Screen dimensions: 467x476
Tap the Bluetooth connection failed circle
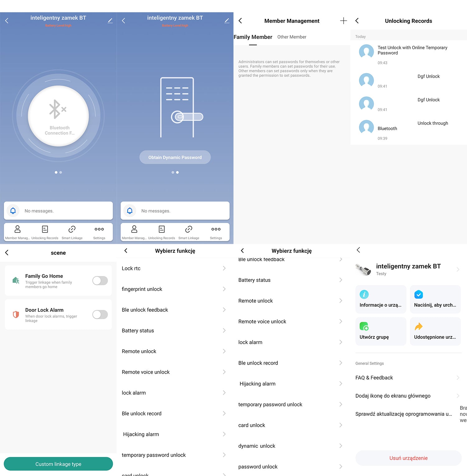coord(58,116)
